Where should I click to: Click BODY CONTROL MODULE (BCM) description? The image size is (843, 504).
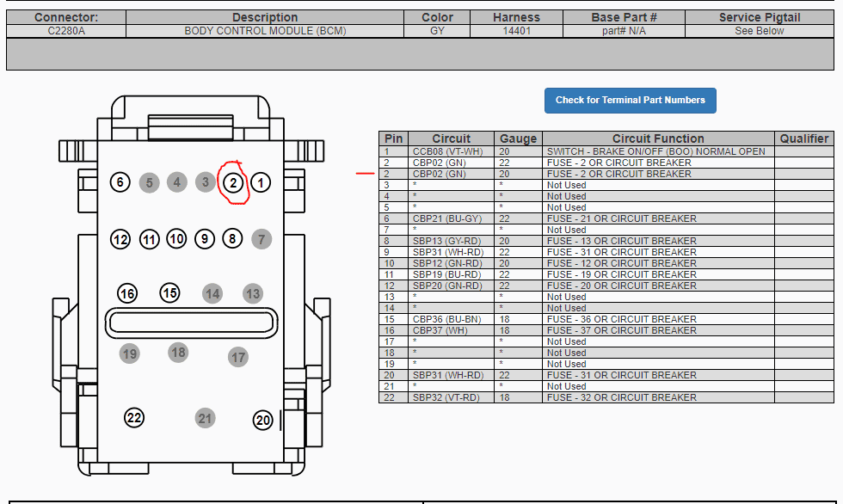click(265, 31)
